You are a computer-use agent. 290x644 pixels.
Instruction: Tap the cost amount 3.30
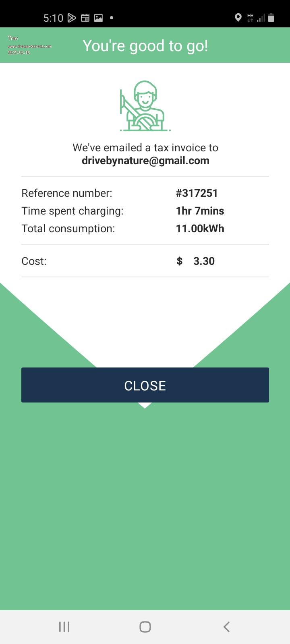[x=204, y=261]
